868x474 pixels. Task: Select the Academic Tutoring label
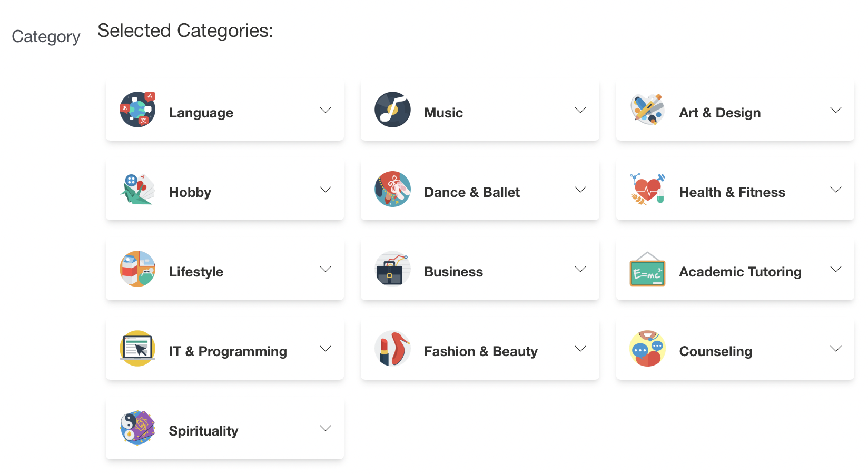pyautogui.click(x=740, y=272)
